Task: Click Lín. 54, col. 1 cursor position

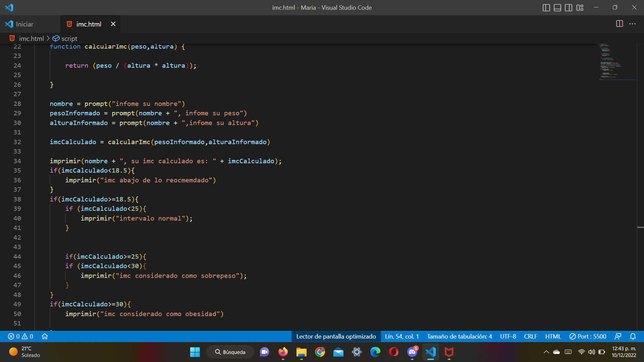Action: [402, 336]
